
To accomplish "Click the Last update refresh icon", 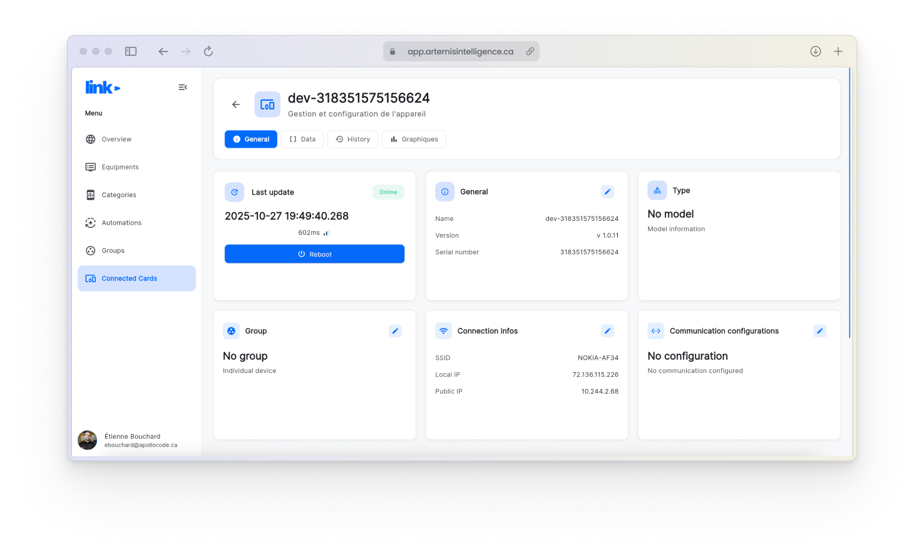I will tap(234, 192).
